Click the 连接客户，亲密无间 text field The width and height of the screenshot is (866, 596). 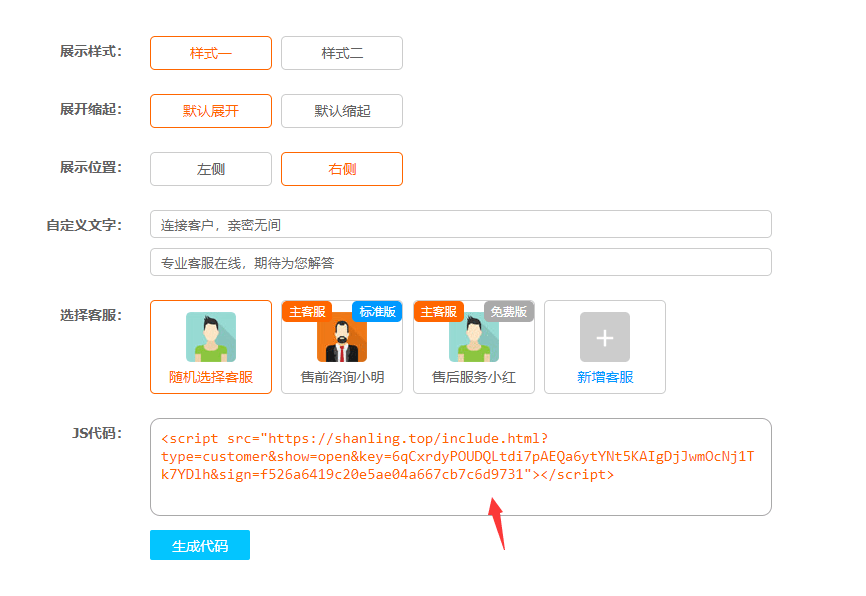point(460,225)
